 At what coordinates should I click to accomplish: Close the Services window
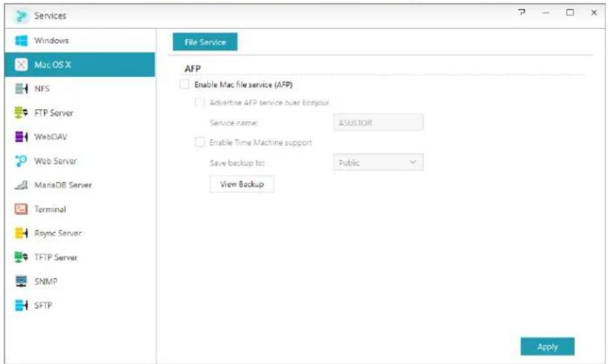pyautogui.click(x=594, y=12)
